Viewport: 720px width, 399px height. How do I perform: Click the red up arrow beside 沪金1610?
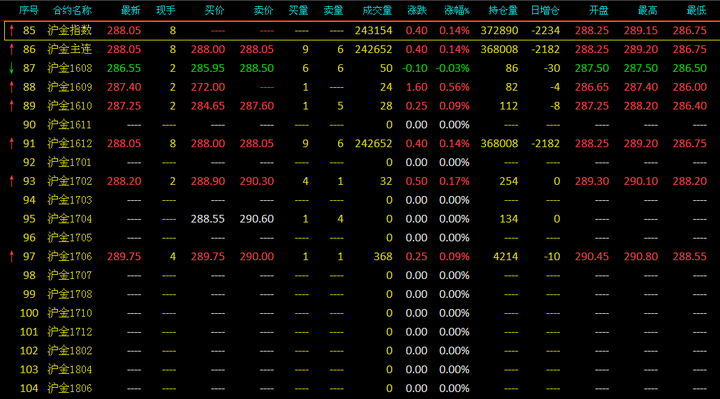[12, 106]
